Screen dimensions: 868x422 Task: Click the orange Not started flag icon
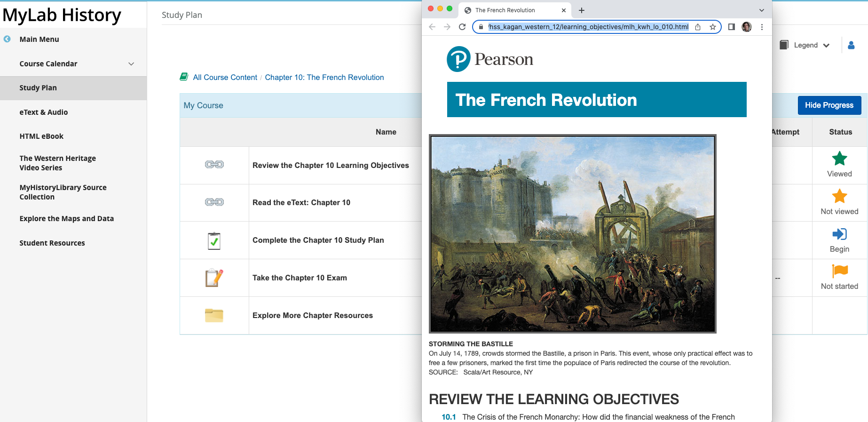point(839,271)
